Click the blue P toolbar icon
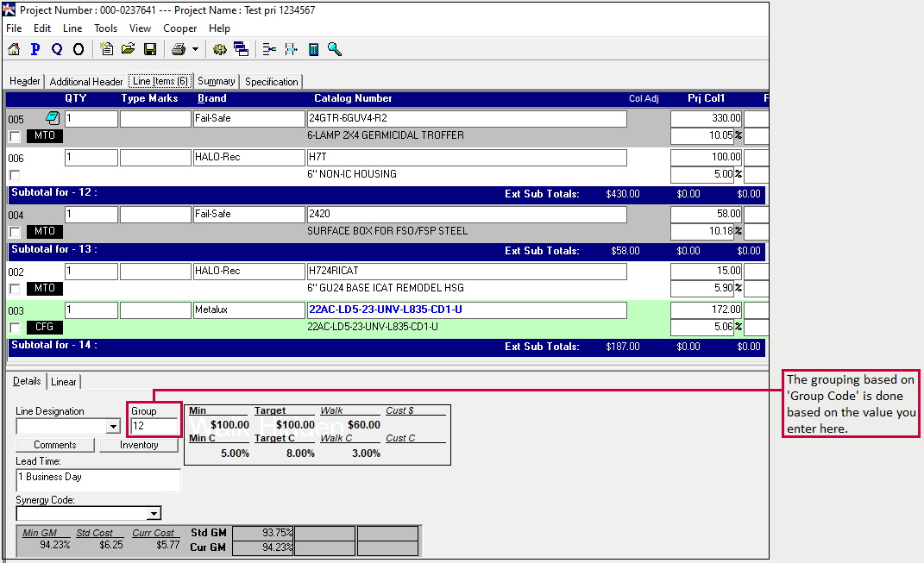Screen dimensions: 924x563 click(x=35, y=49)
